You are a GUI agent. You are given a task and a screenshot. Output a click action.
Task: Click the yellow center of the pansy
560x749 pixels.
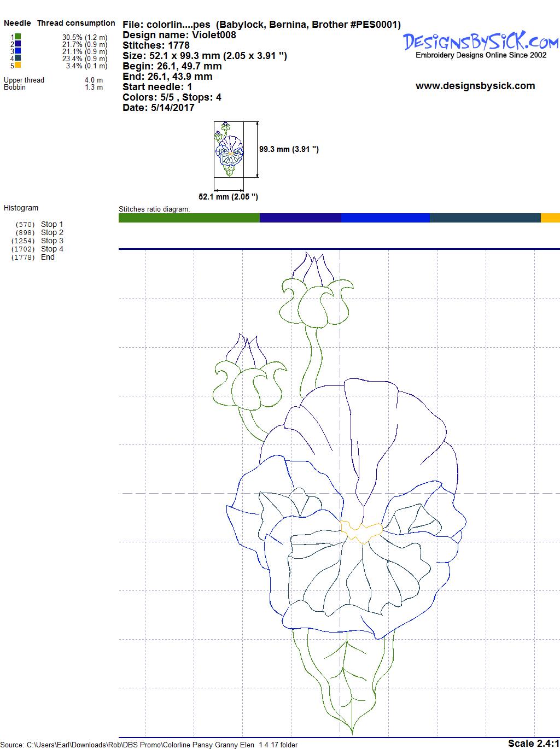[360, 531]
